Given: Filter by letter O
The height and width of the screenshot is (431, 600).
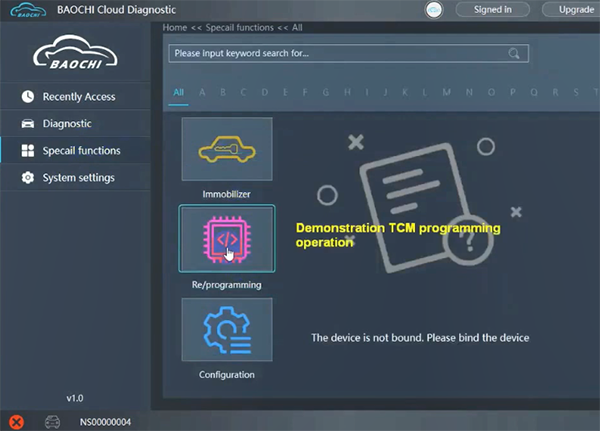Looking at the screenshot, I should pyautogui.click(x=491, y=92).
